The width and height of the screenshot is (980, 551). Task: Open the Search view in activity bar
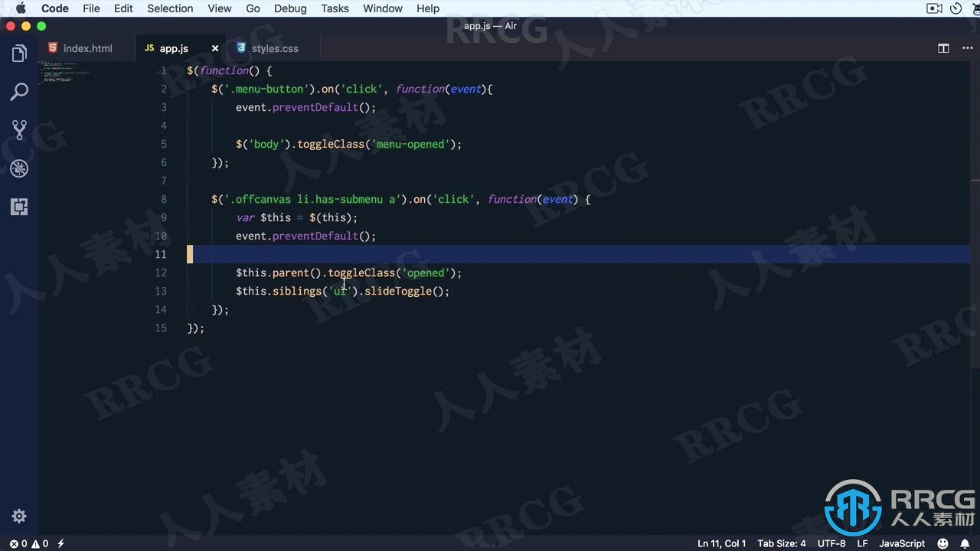tap(19, 92)
